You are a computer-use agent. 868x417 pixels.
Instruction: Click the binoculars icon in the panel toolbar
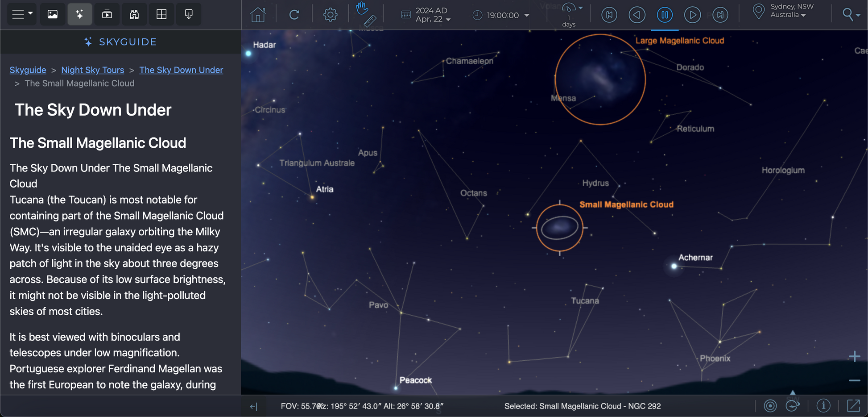[134, 14]
